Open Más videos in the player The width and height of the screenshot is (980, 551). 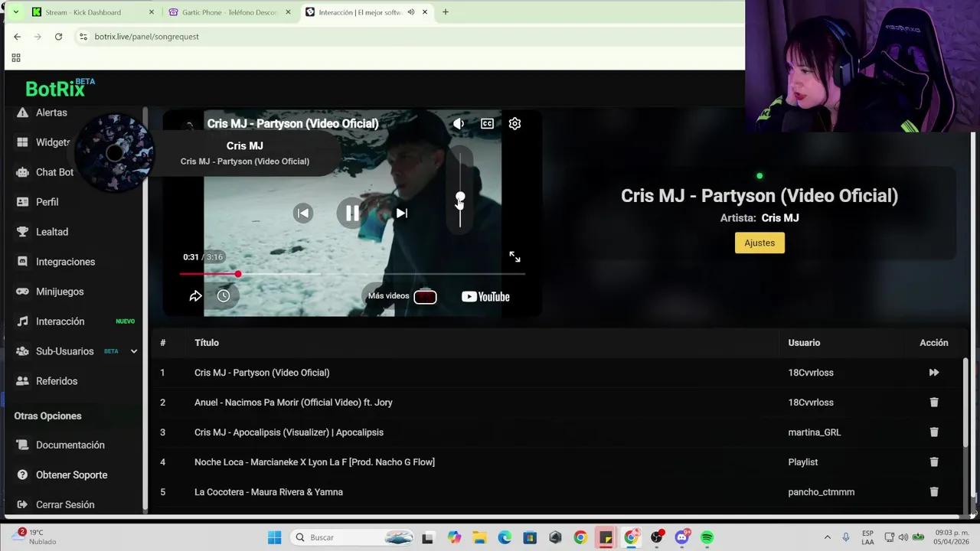click(401, 296)
